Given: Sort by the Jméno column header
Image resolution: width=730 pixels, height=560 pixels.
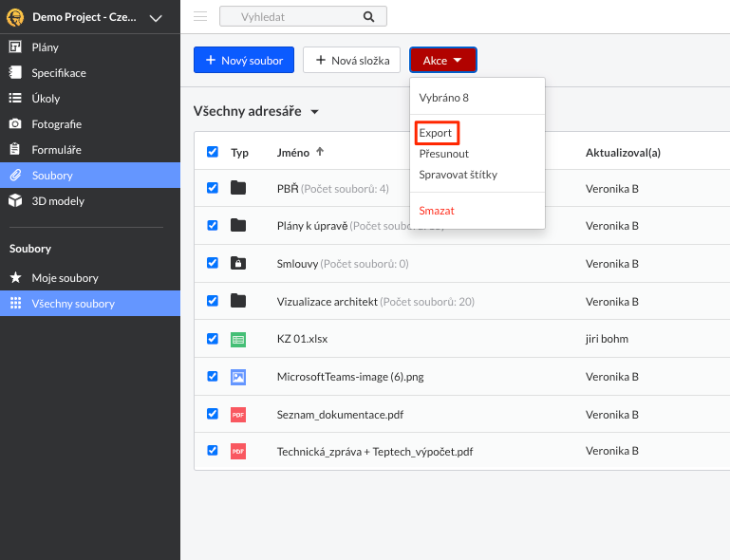Looking at the screenshot, I should pyautogui.click(x=292, y=153).
